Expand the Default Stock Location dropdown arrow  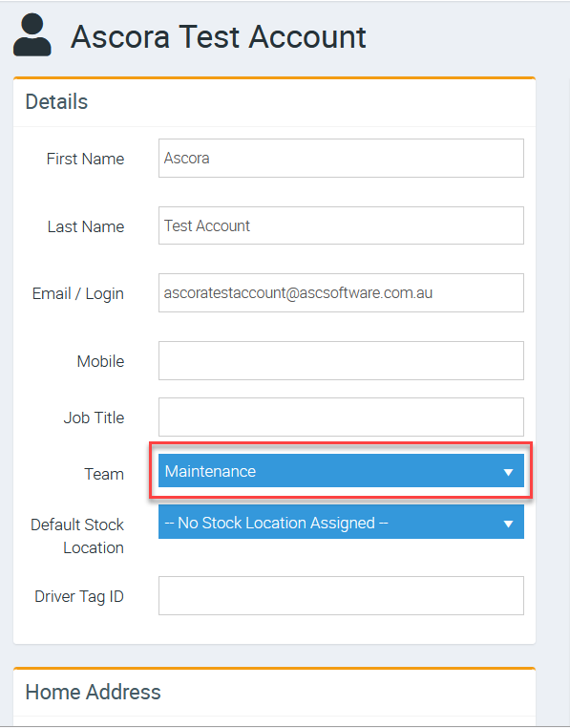pyautogui.click(x=508, y=524)
